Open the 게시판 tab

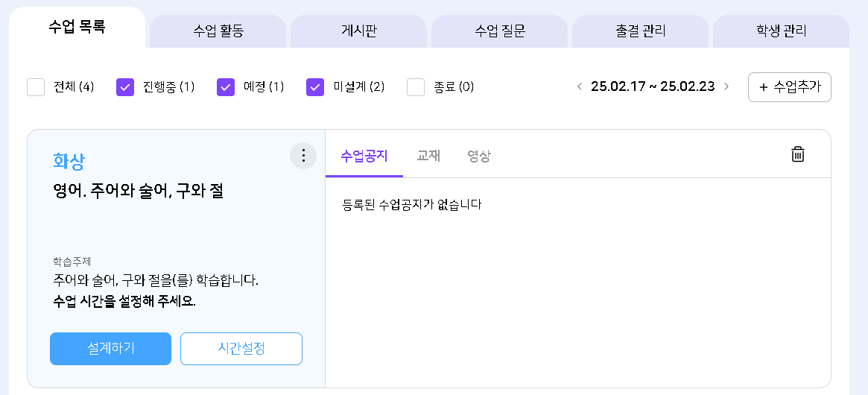tap(358, 31)
